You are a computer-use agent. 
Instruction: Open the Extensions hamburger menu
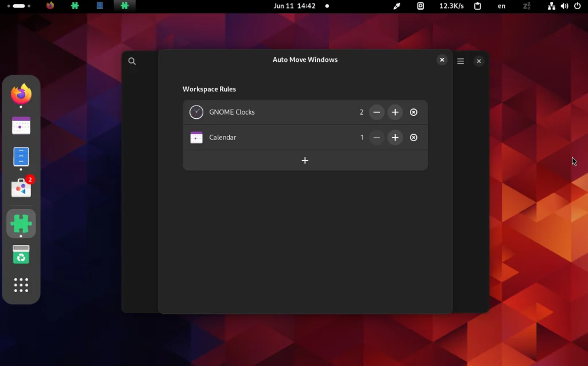[461, 61]
